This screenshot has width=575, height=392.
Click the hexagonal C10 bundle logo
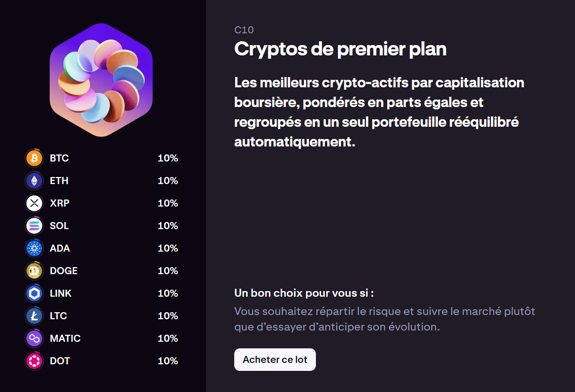[x=101, y=80]
